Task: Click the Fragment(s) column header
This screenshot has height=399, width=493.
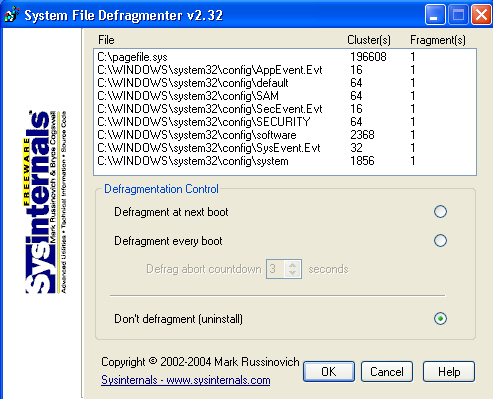Action: point(438,40)
